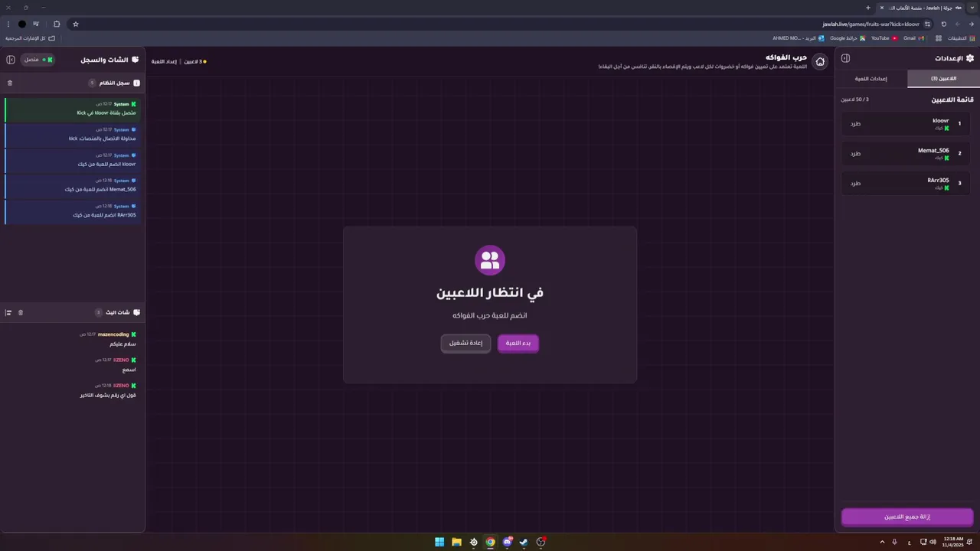980x551 pixels.
Task: Click mazencoding's chat message سلام عليكم
Action: coord(122,344)
